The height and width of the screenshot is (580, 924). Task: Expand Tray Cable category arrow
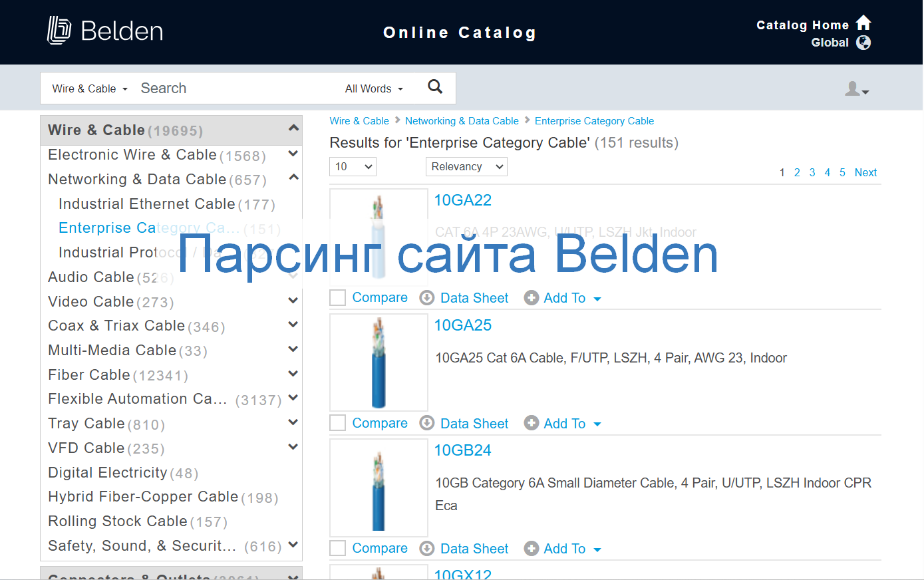[x=293, y=422]
